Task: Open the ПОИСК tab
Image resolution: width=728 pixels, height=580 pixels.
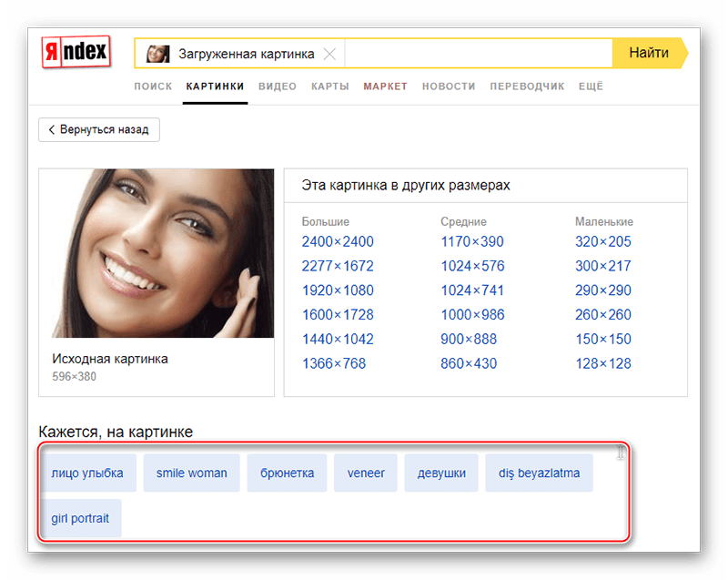Action: coord(153,86)
